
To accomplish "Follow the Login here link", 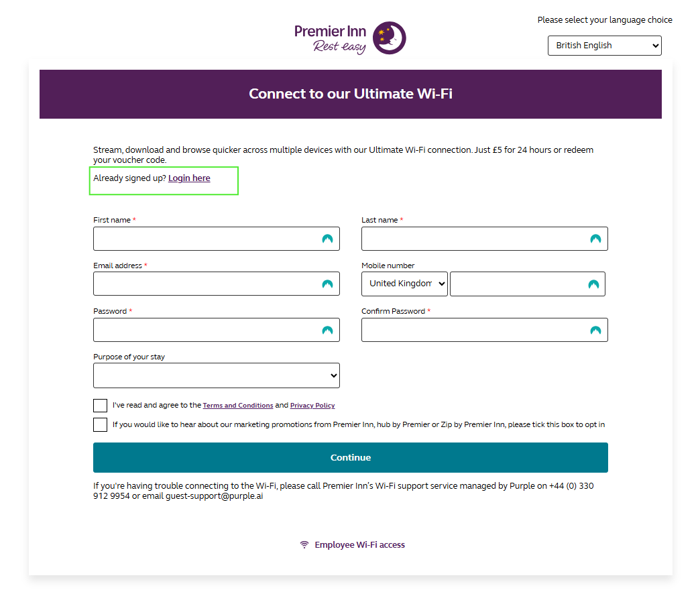I will coord(189,178).
